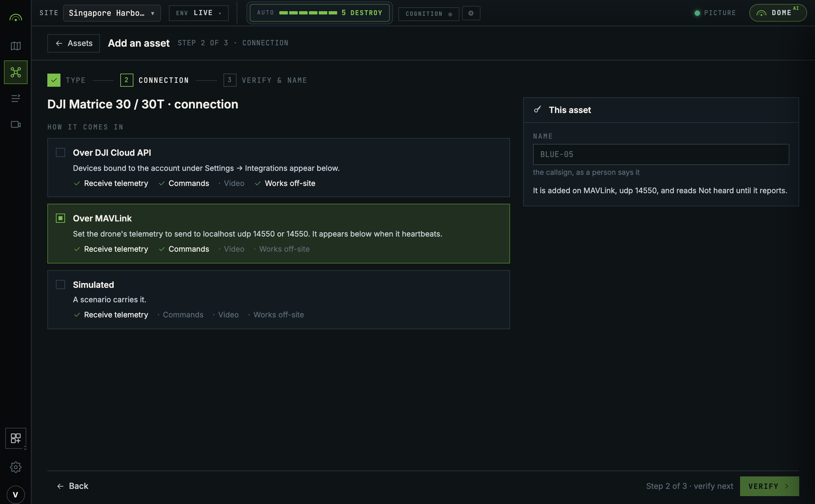This screenshot has width=815, height=504.
Task: Open the Singapore Harbo… site dropdown
Action: [x=112, y=13]
